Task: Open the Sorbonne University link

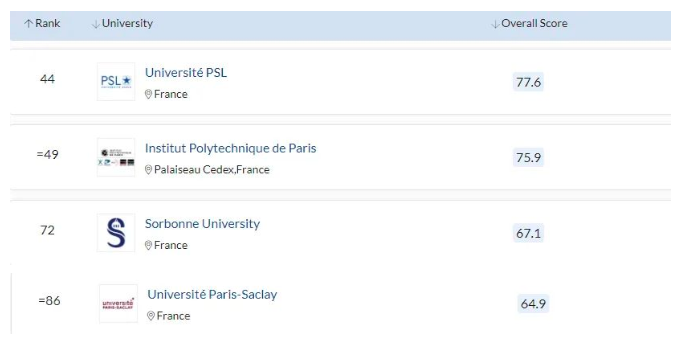Action: coord(202,224)
